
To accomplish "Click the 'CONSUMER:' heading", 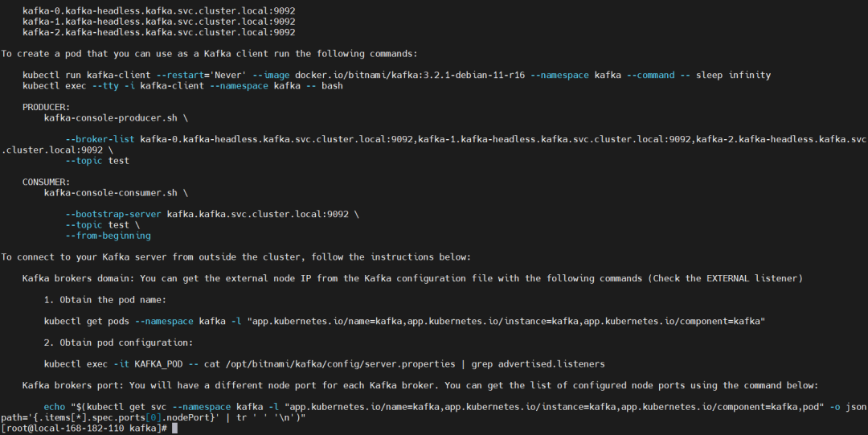I will pos(46,182).
